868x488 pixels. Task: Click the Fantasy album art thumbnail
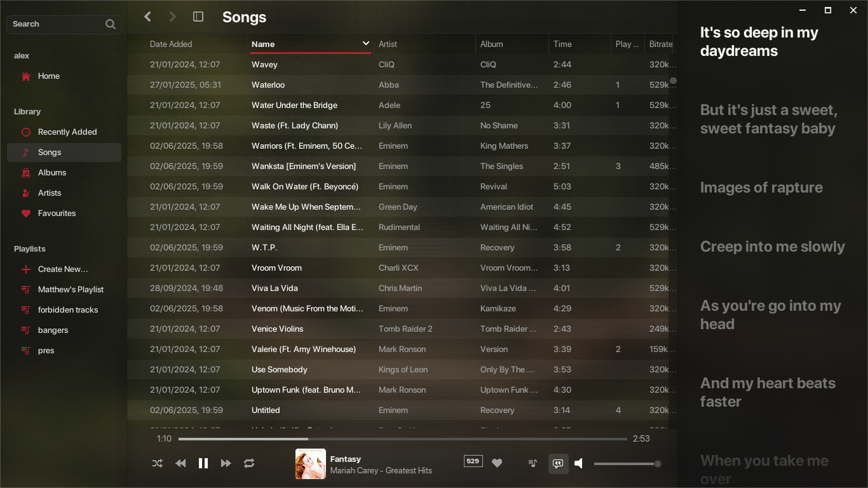pyautogui.click(x=311, y=464)
